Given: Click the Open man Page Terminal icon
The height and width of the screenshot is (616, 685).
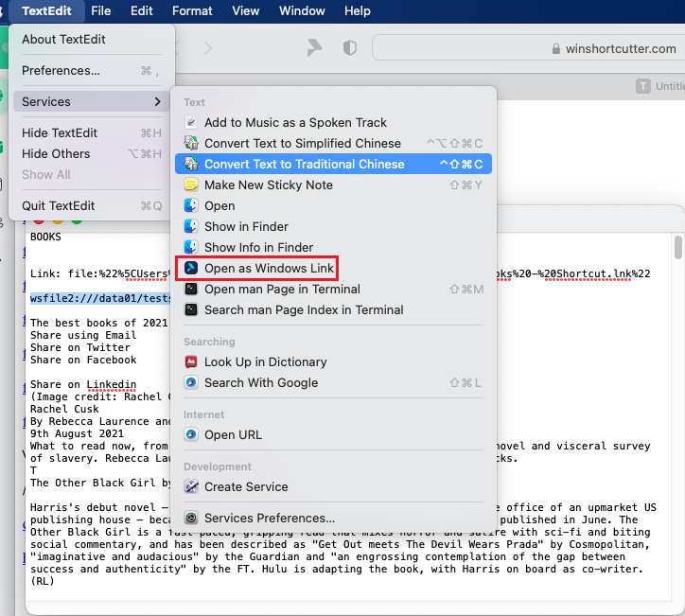Looking at the screenshot, I should pos(191,290).
